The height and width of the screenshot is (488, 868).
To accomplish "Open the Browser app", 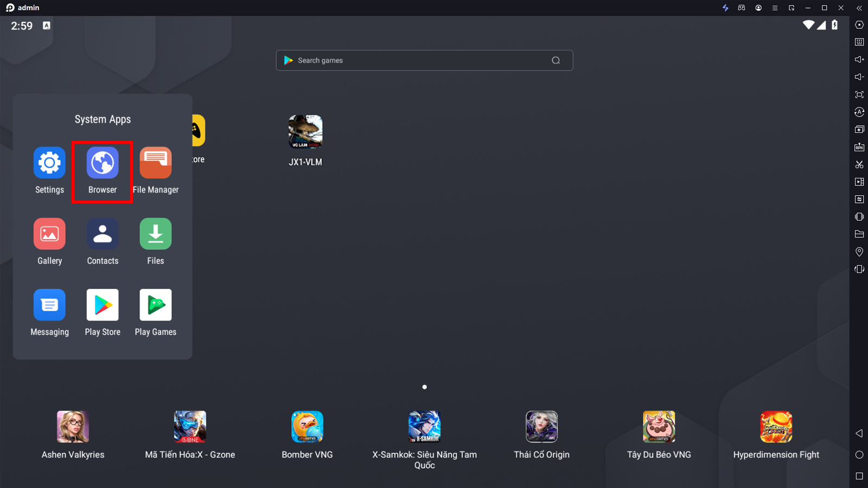I will tap(103, 163).
